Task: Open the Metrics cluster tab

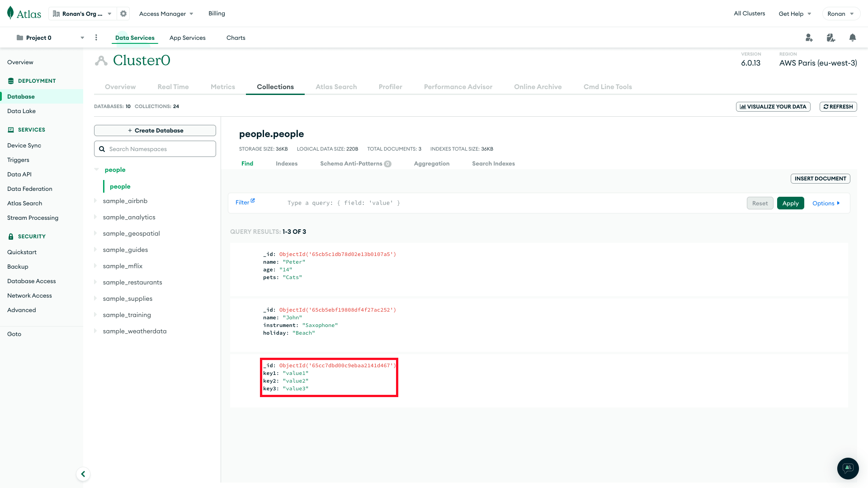Action: [223, 87]
